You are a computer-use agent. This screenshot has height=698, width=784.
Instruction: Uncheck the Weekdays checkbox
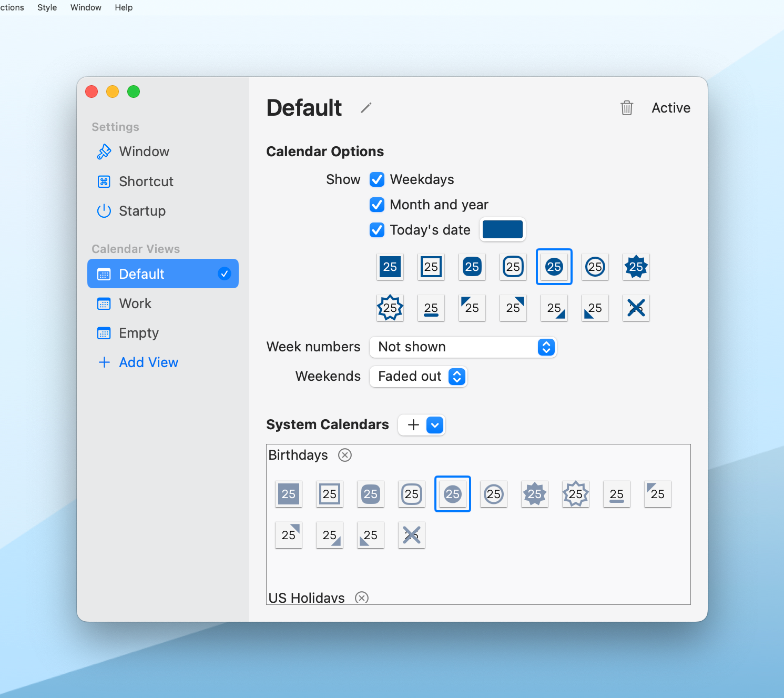click(x=377, y=179)
